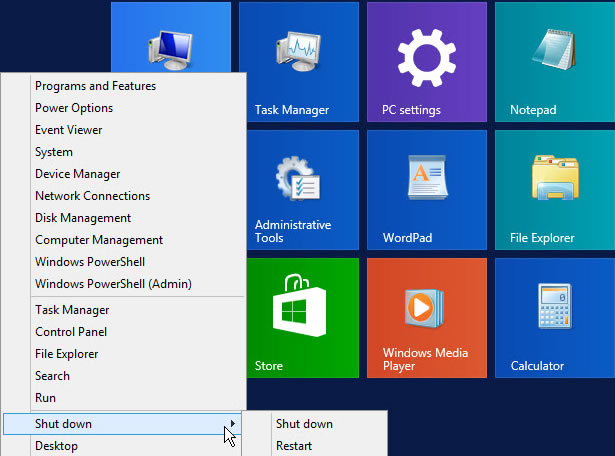
Task: Select Control Panel from the menu
Action: (70, 332)
